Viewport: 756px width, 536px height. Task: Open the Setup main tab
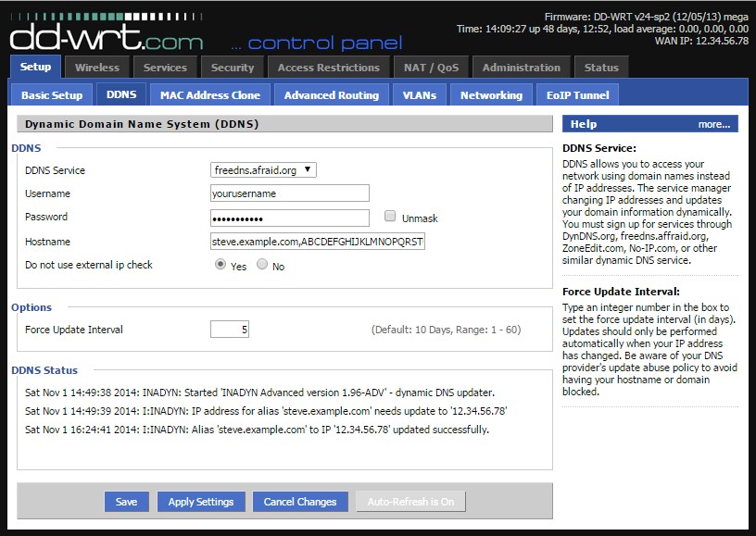pyautogui.click(x=36, y=67)
